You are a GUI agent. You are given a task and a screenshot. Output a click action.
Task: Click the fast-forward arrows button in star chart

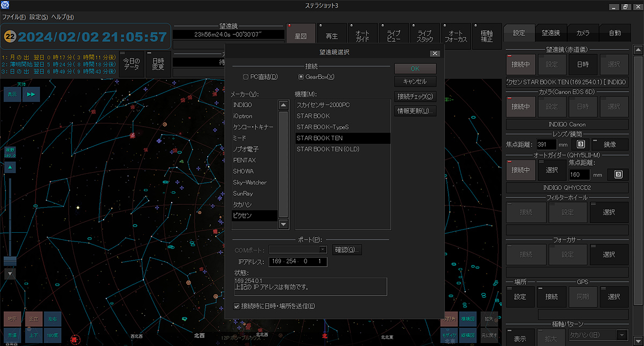[x=31, y=94]
